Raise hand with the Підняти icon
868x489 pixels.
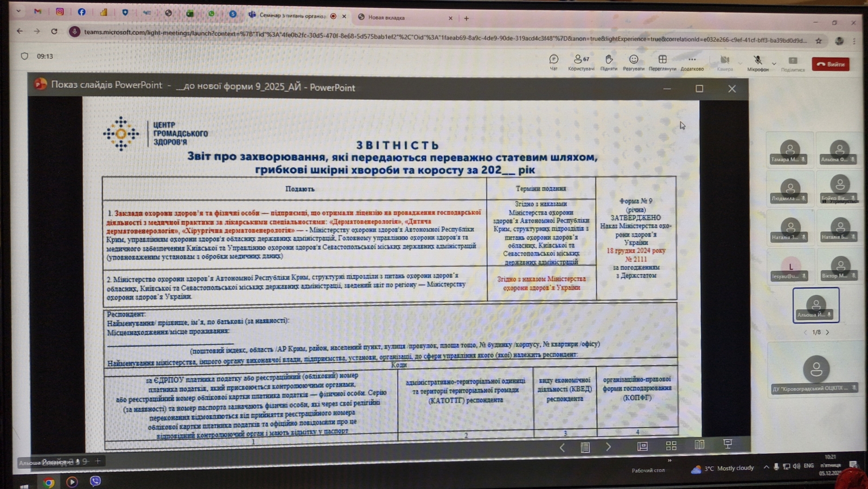click(609, 61)
